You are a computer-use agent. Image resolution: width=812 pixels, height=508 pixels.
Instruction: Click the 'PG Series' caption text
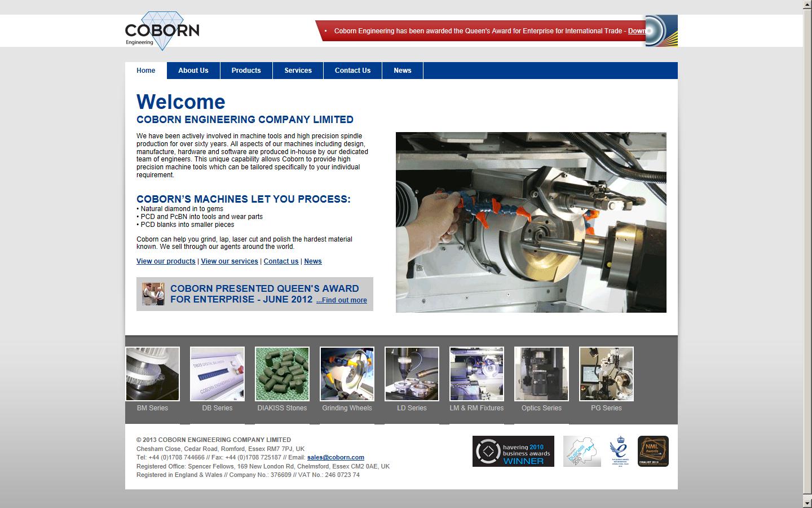pos(606,408)
